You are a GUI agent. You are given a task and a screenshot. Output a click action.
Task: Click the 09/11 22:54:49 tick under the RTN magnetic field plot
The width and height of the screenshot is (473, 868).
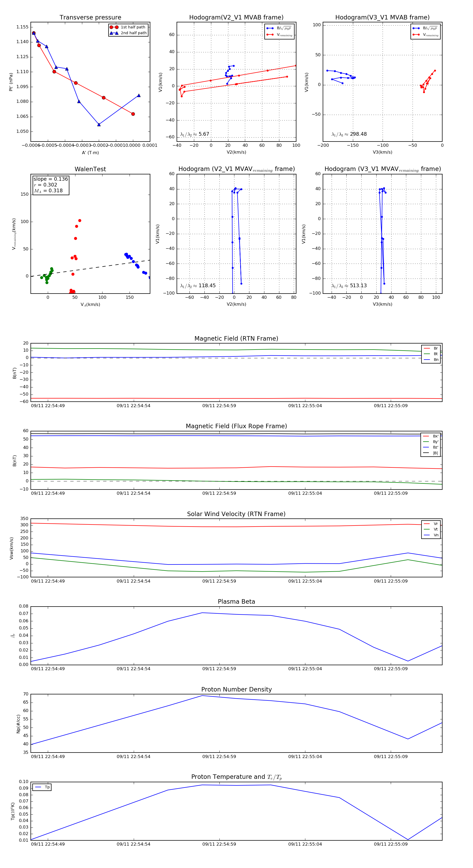[48, 406]
